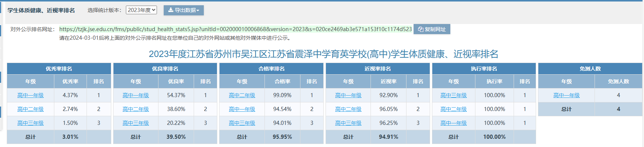Click the 免测人数 column header
644x147 pixels.
pos(619,81)
